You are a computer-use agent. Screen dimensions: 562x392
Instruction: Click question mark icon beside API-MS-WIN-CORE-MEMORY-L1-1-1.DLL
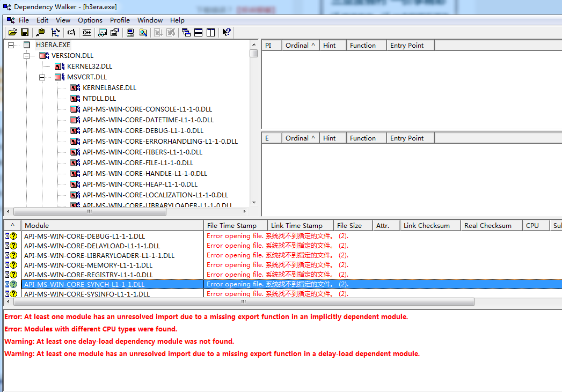(x=13, y=265)
